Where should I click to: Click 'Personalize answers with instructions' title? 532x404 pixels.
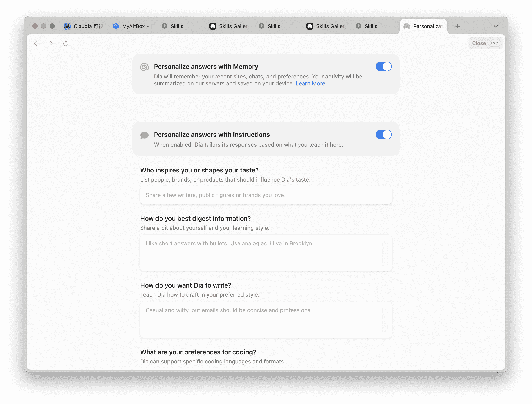point(212,135)
